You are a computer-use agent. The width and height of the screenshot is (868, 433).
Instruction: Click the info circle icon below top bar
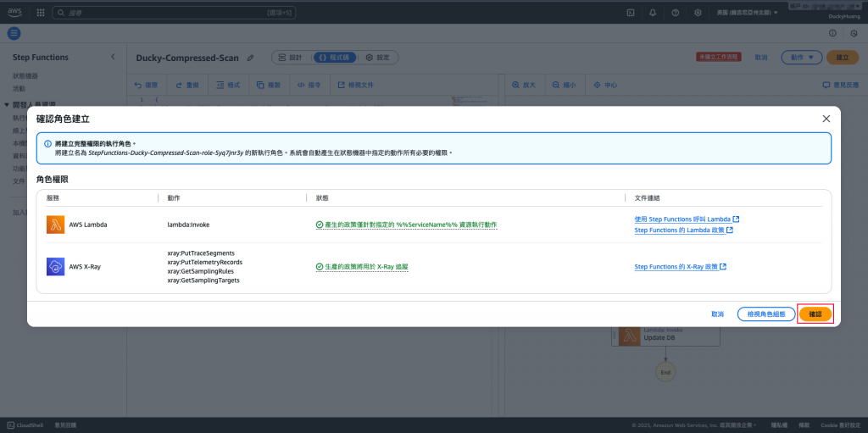tap(832, 33)
